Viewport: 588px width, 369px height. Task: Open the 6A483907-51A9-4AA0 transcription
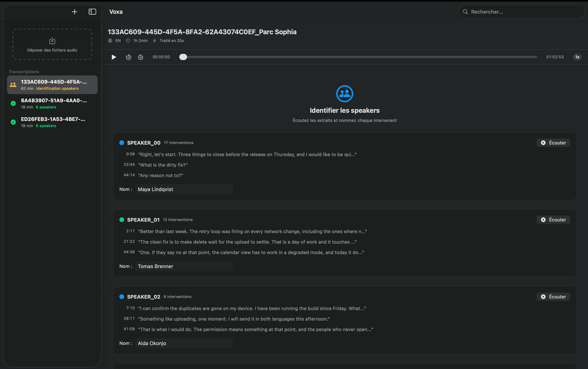pos(52,103)
